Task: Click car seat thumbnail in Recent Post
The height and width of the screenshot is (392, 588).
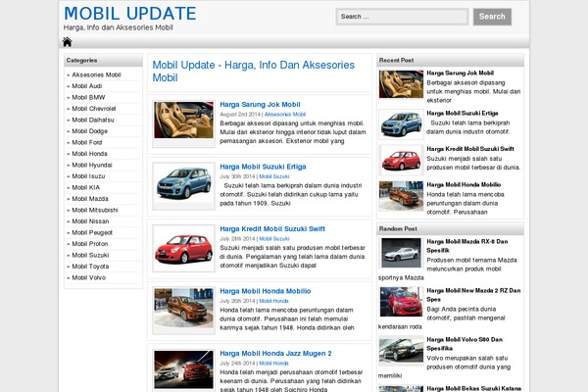Action: click(401, 84)
